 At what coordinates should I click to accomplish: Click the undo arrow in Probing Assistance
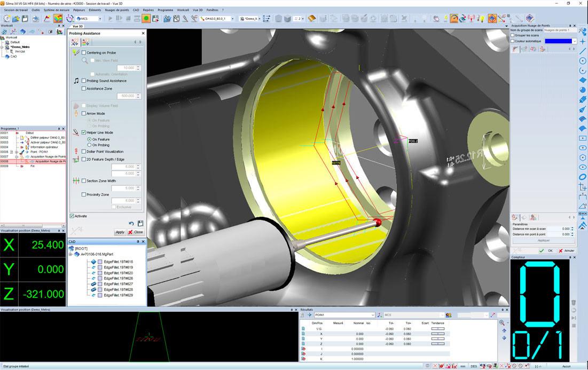pos(131,223)
